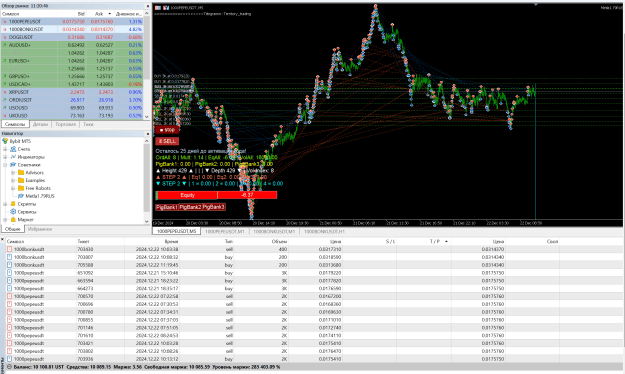The height and width of the screenshot is (374, 625).
Task: Expand the Скрипты node in Navigator
Action: [5, 204]
